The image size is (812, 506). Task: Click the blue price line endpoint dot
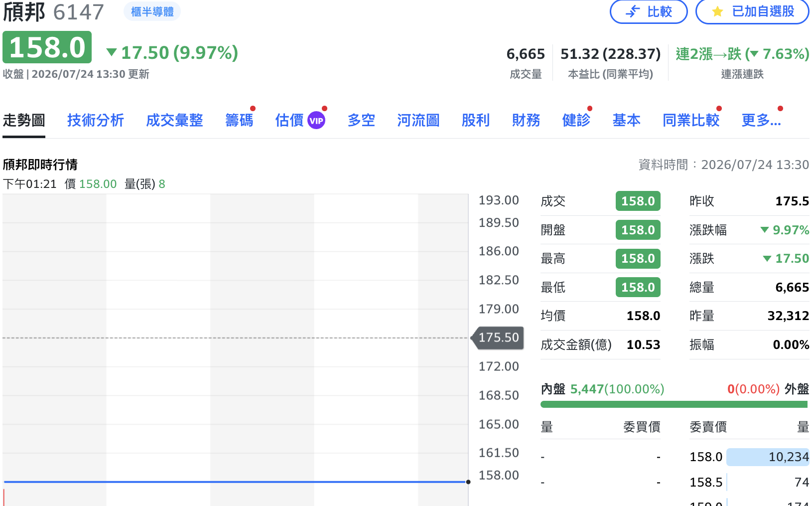[468, 482]
